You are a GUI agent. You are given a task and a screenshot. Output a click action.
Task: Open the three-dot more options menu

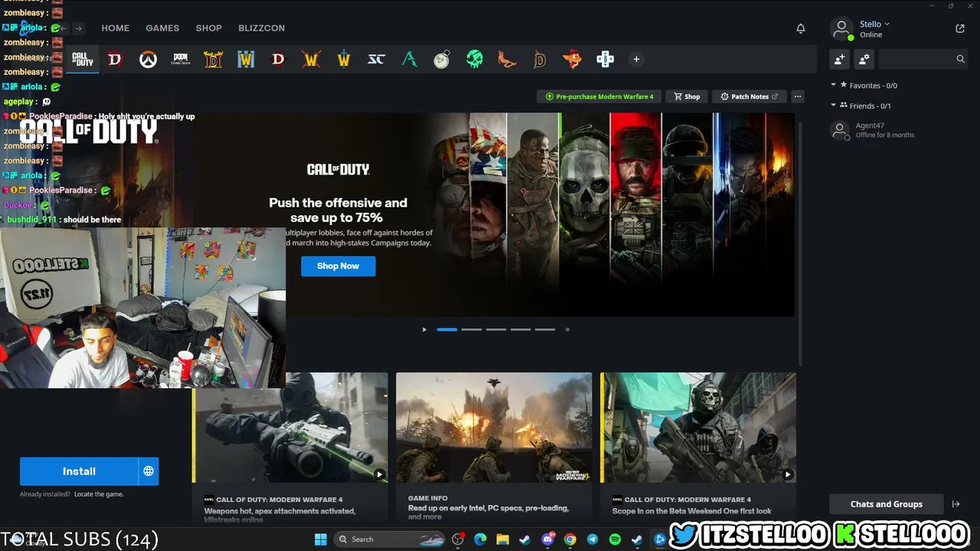(x=798, y=96)
